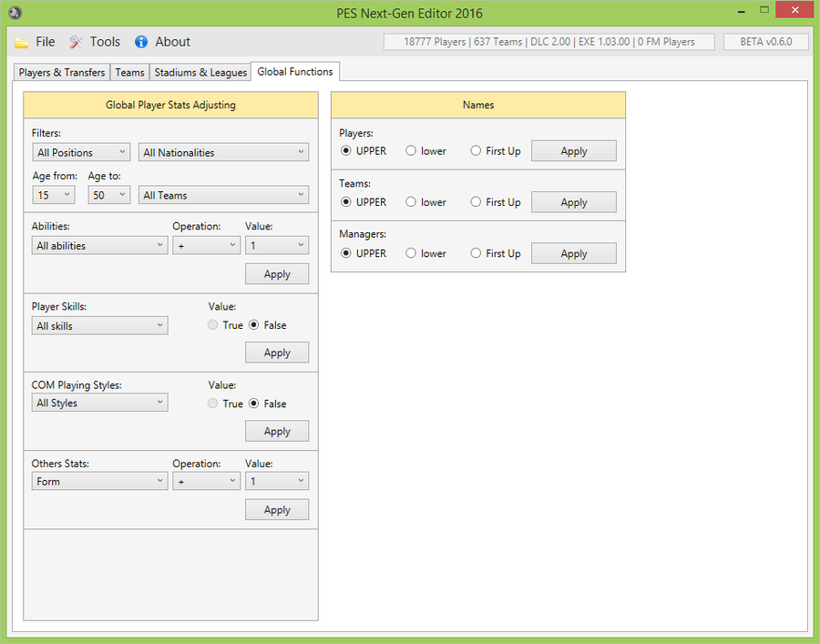
Task: Click the soccer ball app icon
Action: pos(15,12)
